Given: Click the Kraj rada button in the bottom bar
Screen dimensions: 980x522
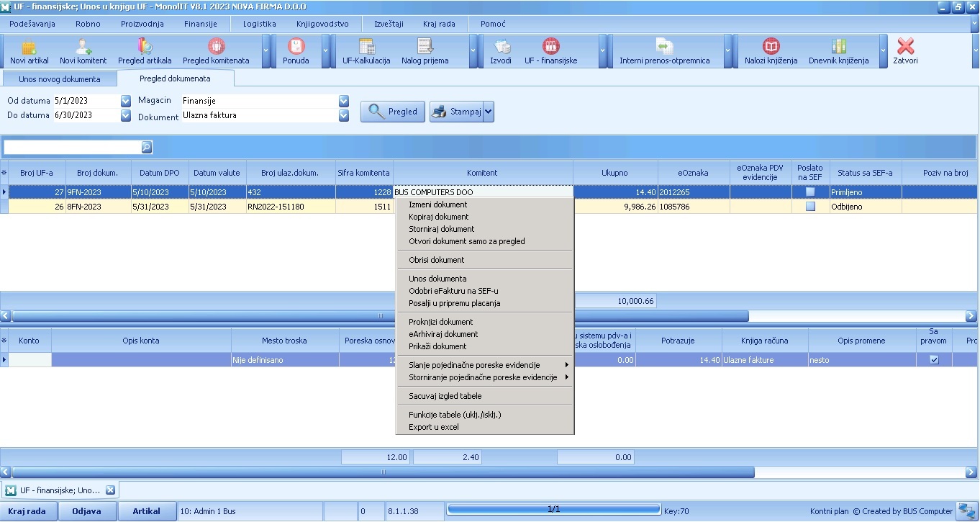Looking at the screenshot, I should [x=27, y=511].
